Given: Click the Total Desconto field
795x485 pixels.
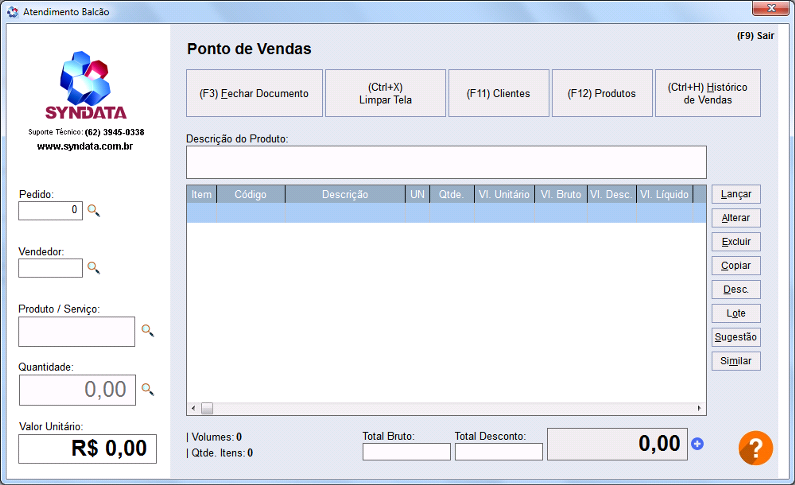Looking at the screenshot, I should coord(499,452).
